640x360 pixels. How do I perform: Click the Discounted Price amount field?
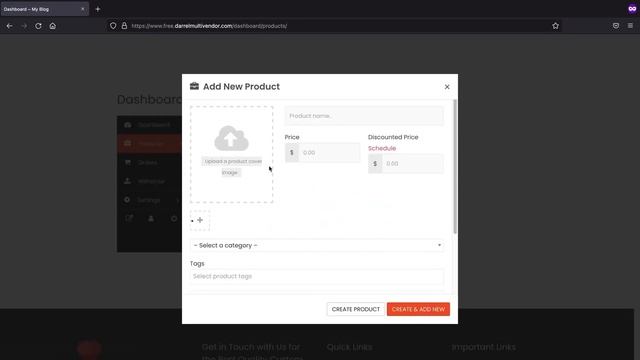click(x=412, y=164)
